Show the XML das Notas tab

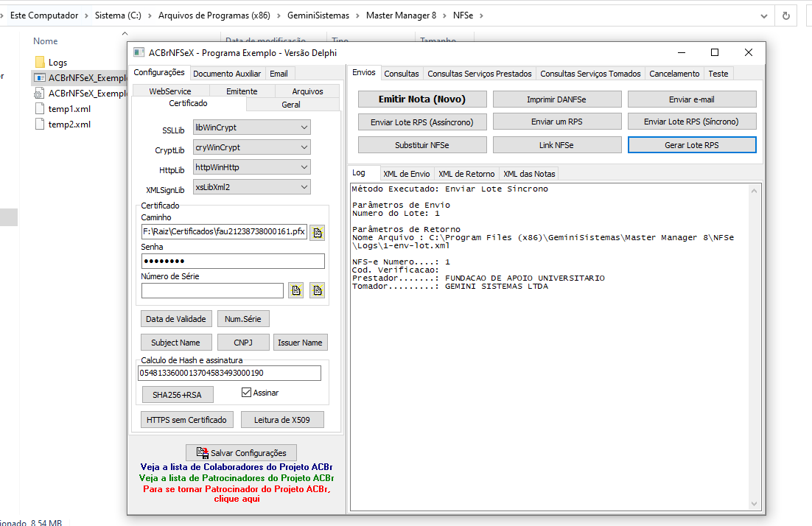point(529,174)
